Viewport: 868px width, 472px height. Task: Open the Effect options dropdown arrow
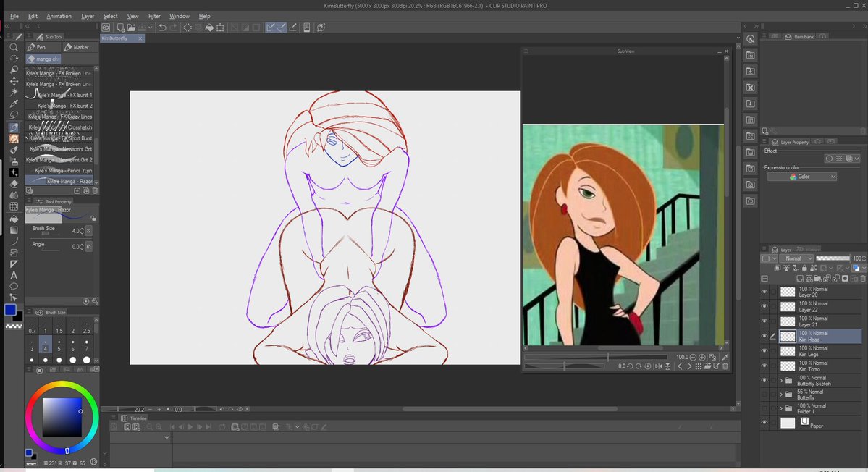(857, 159)
